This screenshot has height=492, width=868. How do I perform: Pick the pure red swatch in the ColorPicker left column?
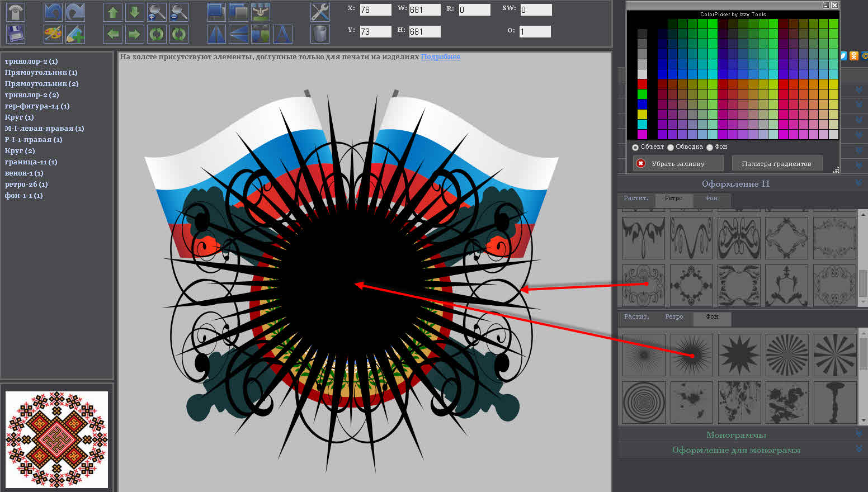(x=642, y=84)
